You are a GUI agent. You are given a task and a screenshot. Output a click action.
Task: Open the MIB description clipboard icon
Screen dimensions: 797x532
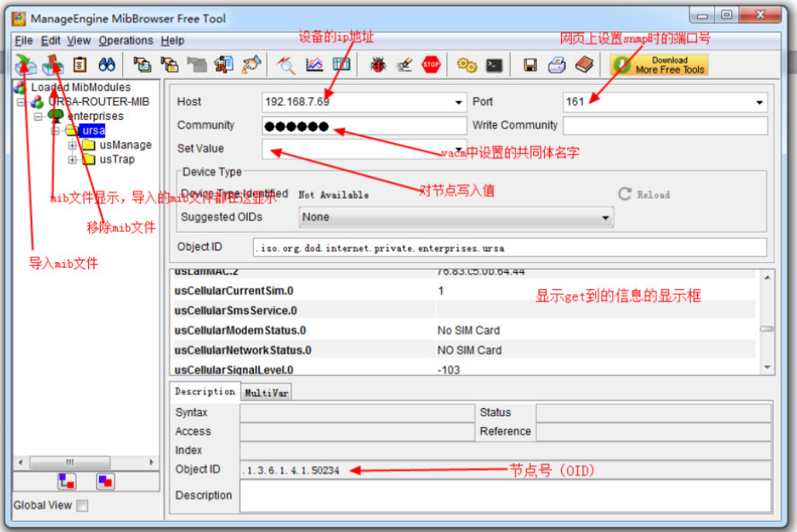point(80,64)
